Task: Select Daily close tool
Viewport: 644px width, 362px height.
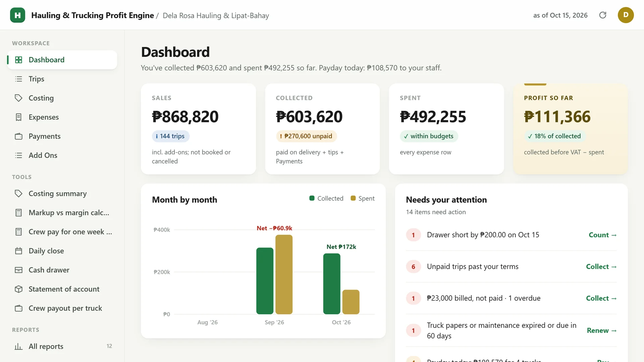Action: click(x=62, y=251)
